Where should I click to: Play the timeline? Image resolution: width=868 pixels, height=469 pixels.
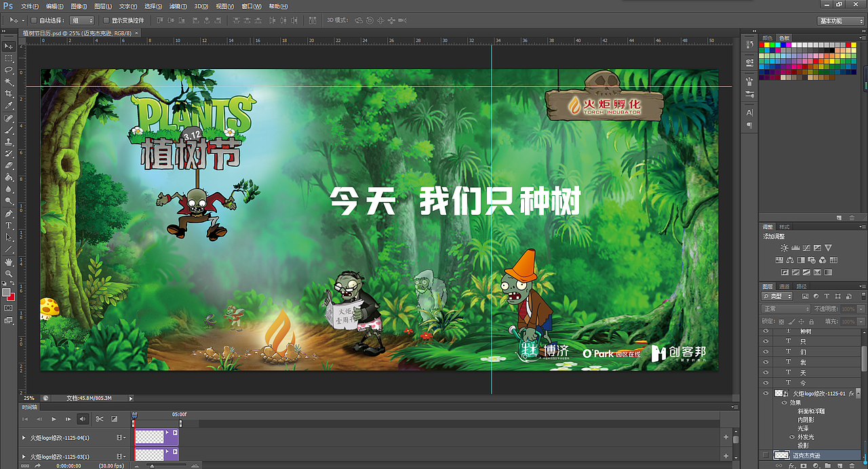(54, 419)
